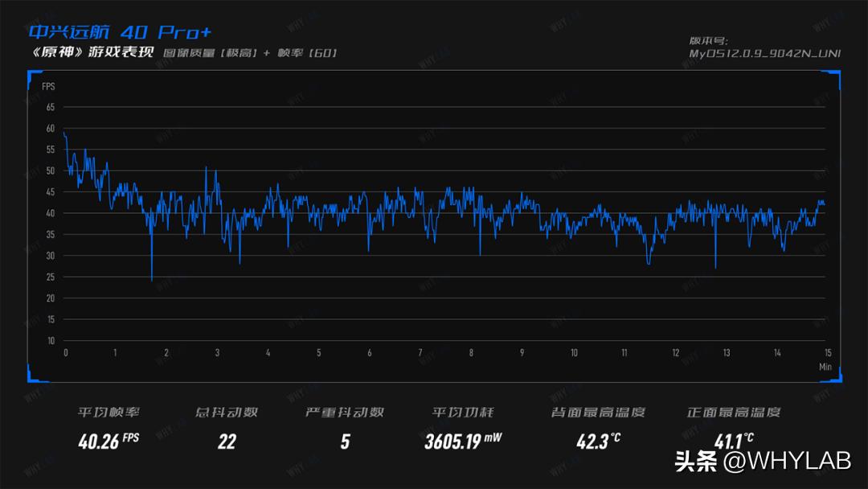This screenshot has width=868, height=489.
Task: Click FPS axis value 35
Action: [x=51, y=234]
